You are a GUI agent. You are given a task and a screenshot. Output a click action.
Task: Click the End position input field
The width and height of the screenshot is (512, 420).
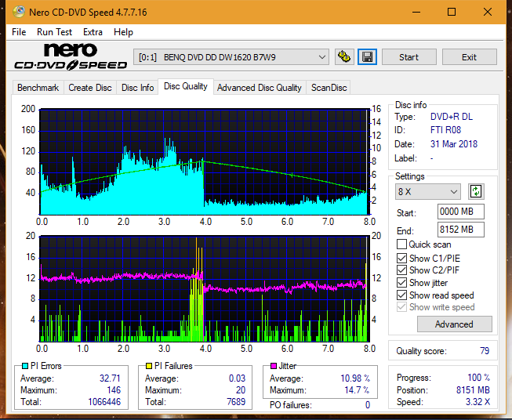(460, 230)
